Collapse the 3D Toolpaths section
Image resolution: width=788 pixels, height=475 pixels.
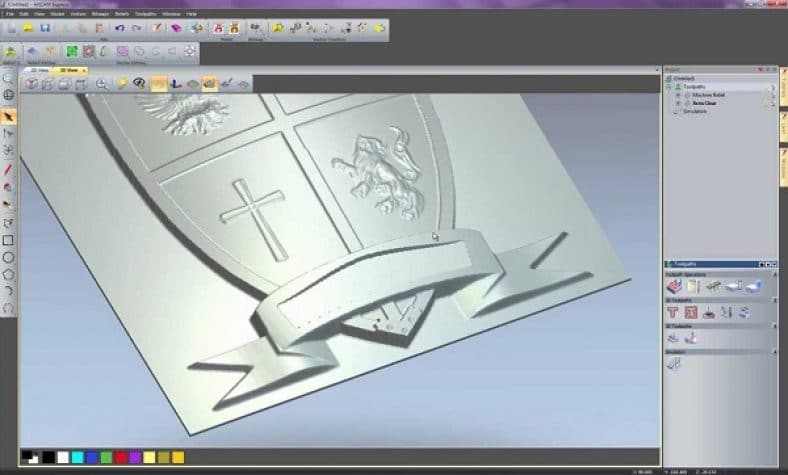[x=774, y=326]
